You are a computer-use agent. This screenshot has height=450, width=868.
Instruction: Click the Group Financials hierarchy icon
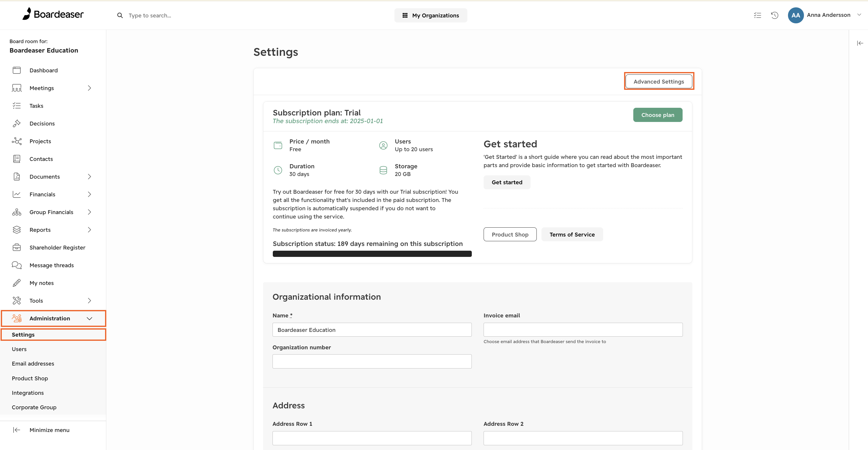tap(17, 212)
